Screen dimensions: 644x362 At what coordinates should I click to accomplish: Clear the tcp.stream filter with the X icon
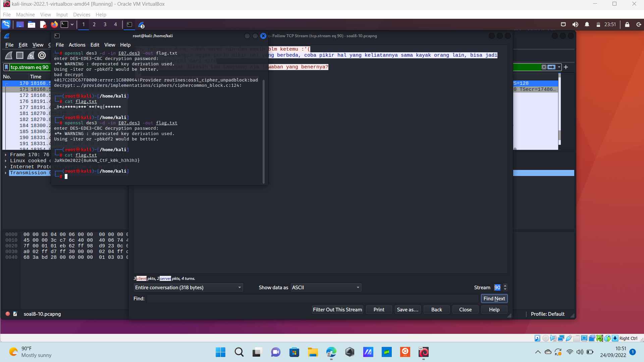click(x=544, y=67)
